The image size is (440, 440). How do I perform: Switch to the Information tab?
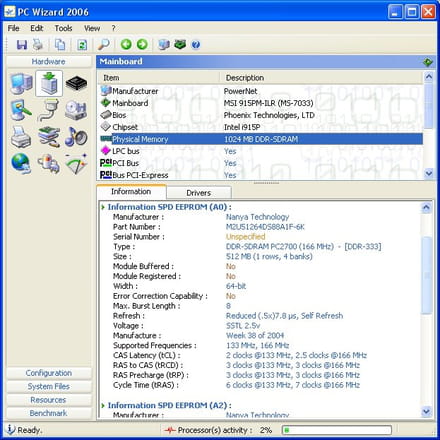[131, 191]
